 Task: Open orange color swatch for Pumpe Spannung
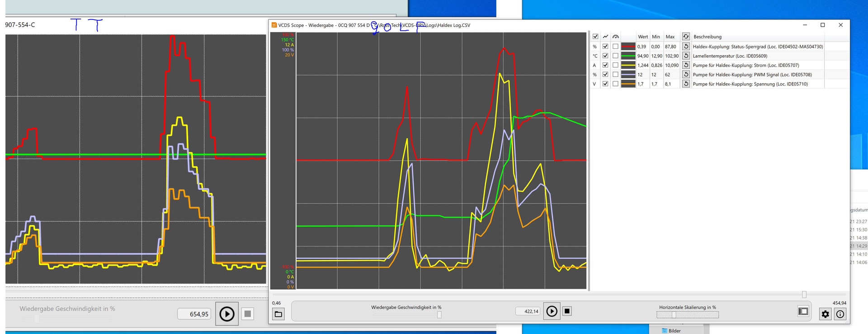(x=628, y=84)
